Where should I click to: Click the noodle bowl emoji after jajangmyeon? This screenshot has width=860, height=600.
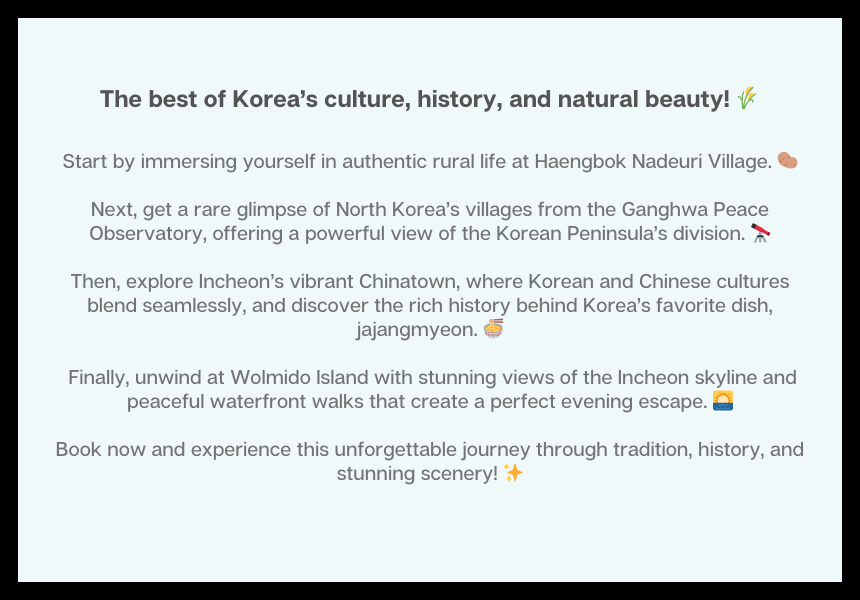493,329
